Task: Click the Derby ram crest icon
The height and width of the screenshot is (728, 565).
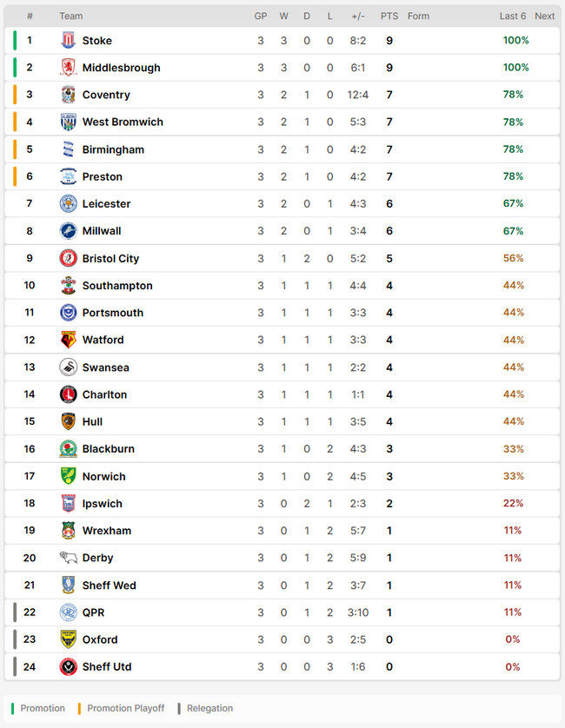Action: pos(68,558)
